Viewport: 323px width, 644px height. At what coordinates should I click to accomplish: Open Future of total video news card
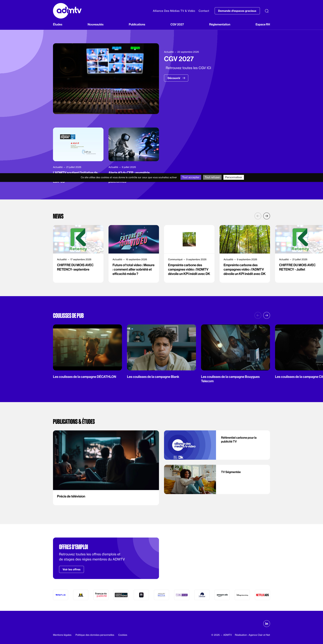tap(134, 254)
